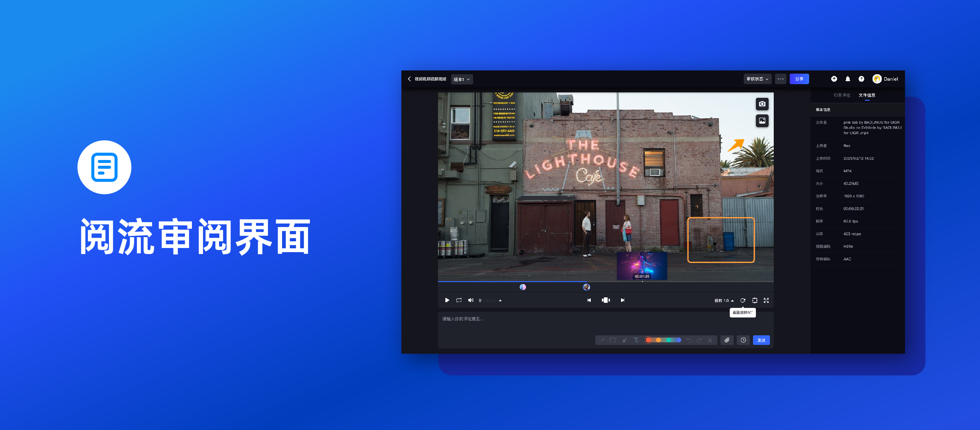Open the notification bell

pyautogui.click(x=848, y=79)
